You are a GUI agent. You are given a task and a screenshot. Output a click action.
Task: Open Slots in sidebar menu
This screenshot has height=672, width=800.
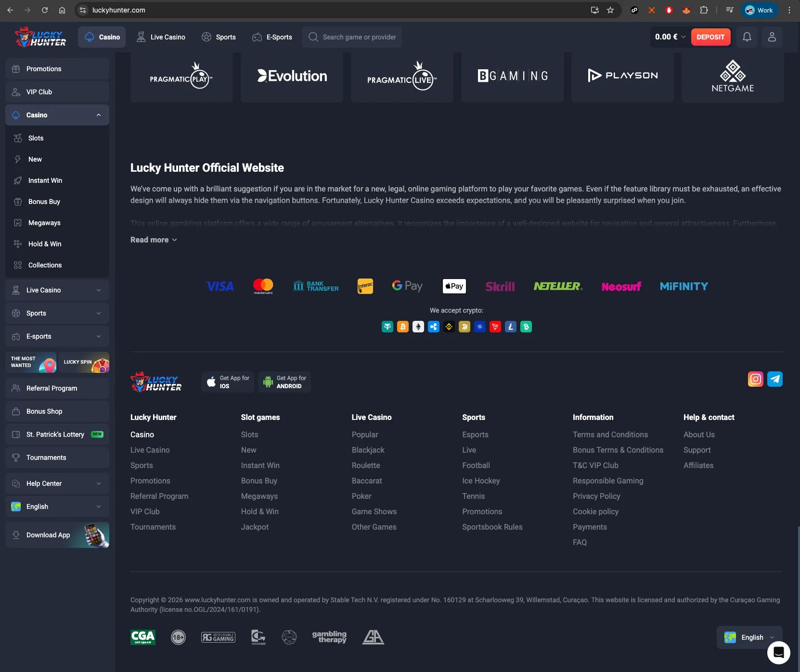[x=57, y=138]
